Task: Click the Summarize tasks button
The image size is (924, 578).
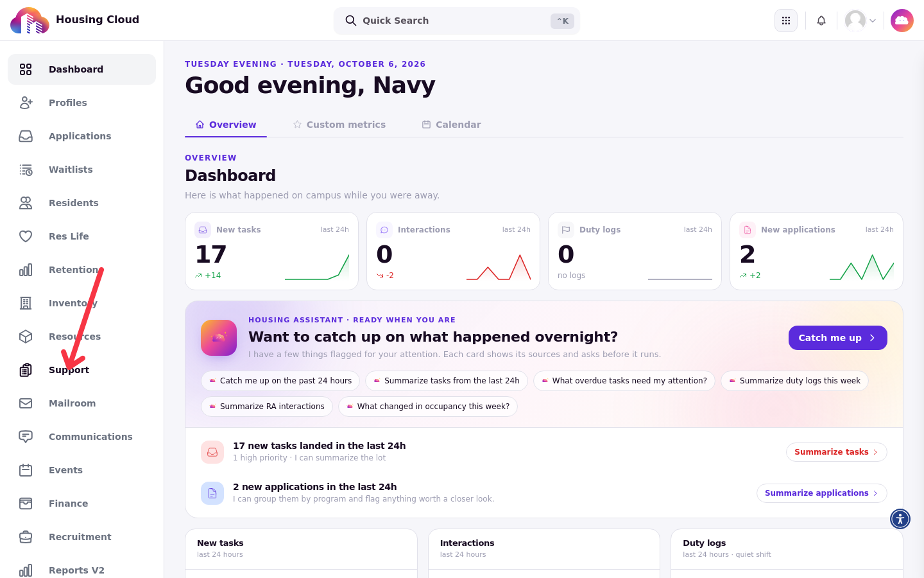Action: (837, 452)
